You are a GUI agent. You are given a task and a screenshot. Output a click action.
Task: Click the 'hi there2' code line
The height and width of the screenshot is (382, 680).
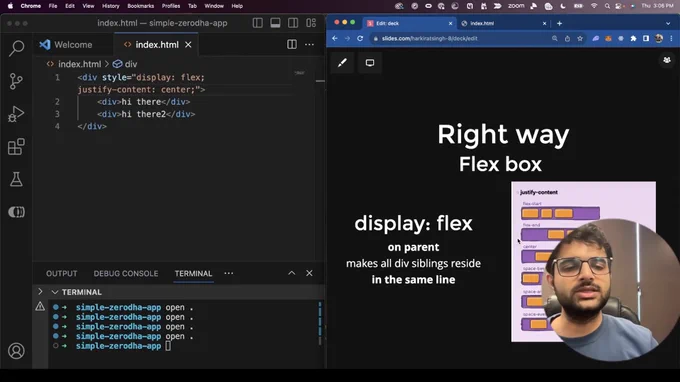(x=146, y=114)
